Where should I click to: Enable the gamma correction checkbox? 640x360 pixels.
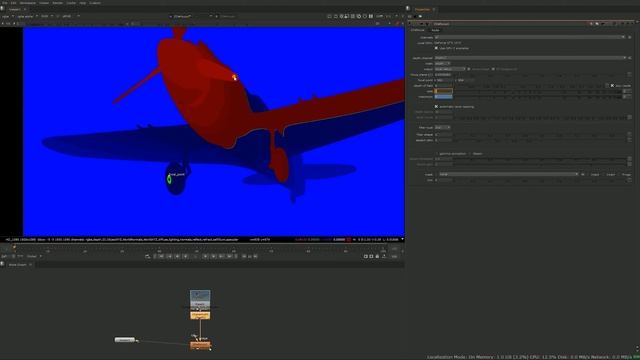coord(436,154)
